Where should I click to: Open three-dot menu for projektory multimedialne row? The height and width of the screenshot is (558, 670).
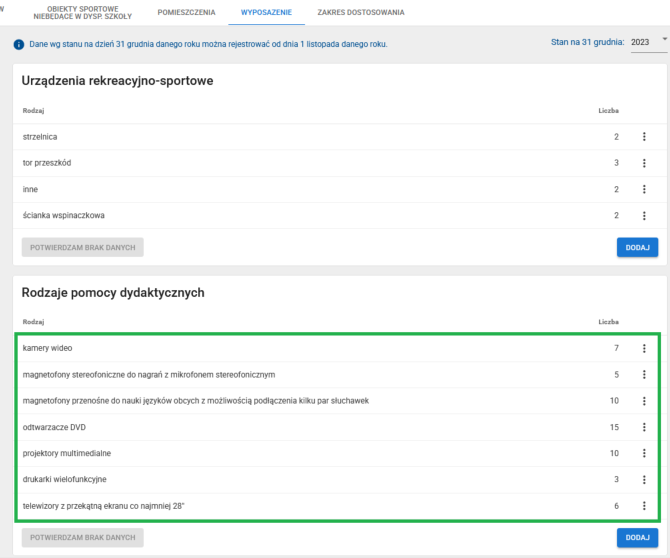click(x=644, y=453)
